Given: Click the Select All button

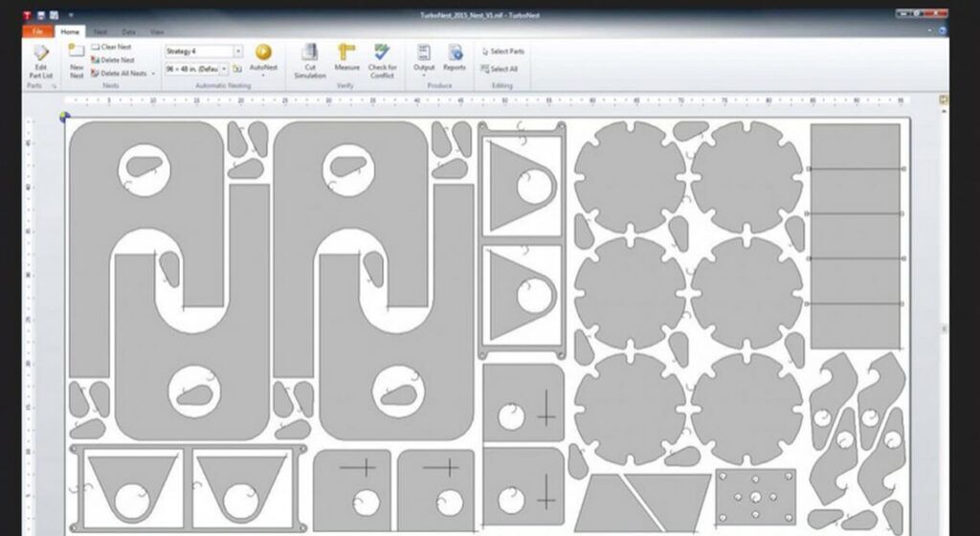Looking at the screenshot, I should [x=501, y=69].
